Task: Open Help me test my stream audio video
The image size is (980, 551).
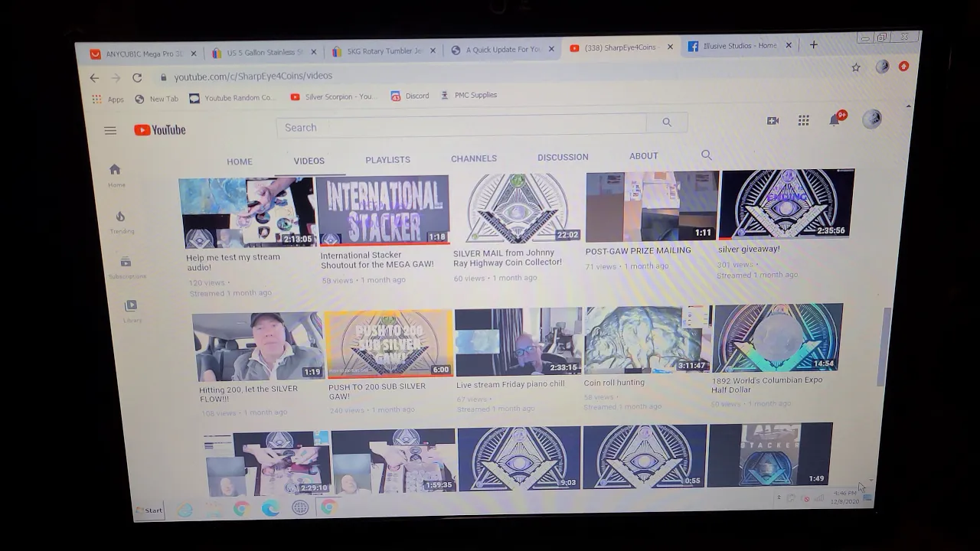Action: [234, 262]
